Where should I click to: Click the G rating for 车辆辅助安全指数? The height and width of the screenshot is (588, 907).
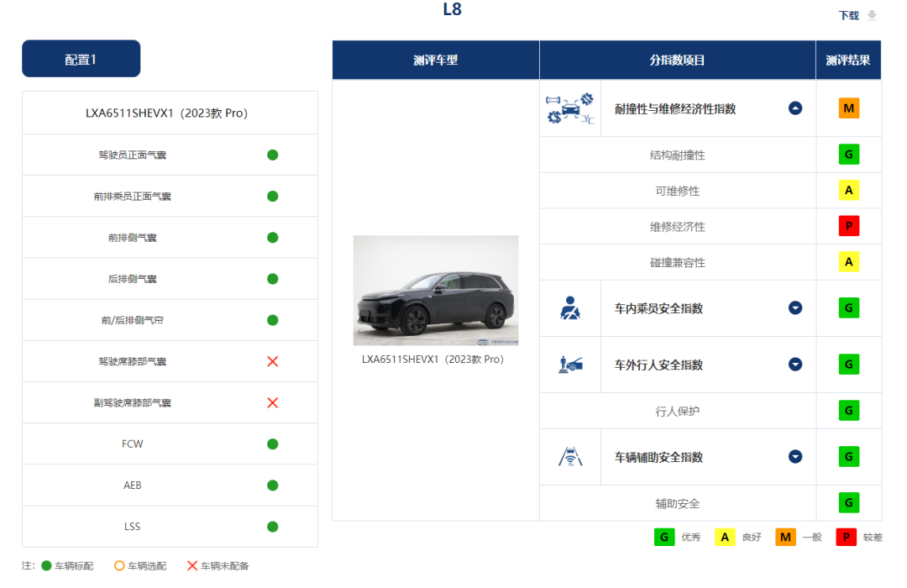click(848, 457)
